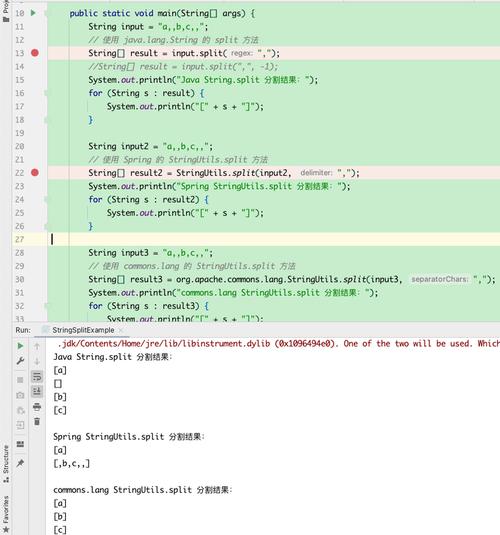Click the separatorChars parameter hint
Screen dimensions: 500x535
tap(440, 279)
